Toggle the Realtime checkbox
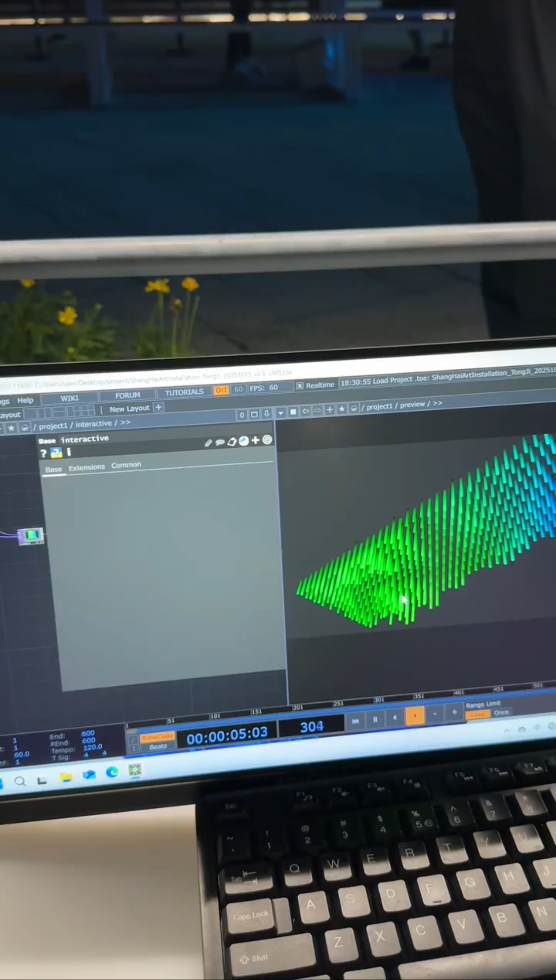 click(300, 386)
